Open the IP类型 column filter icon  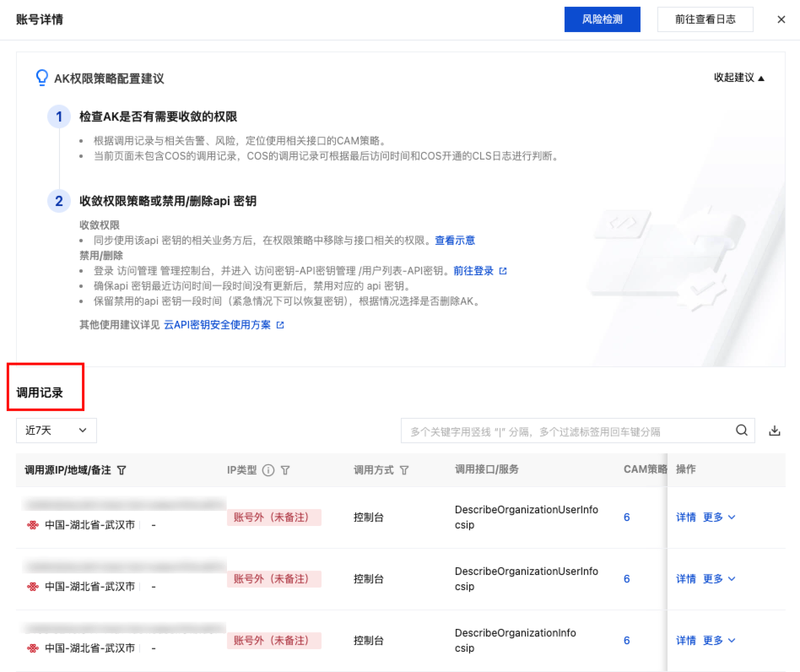coord(285,470)
